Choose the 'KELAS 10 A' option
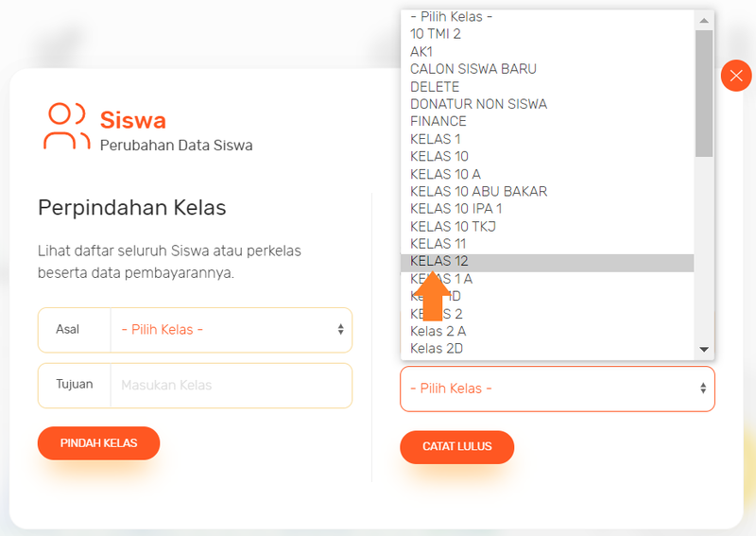The width and height of the screenshot is (756, 536). pyautogui.click(x=547, y=174)
